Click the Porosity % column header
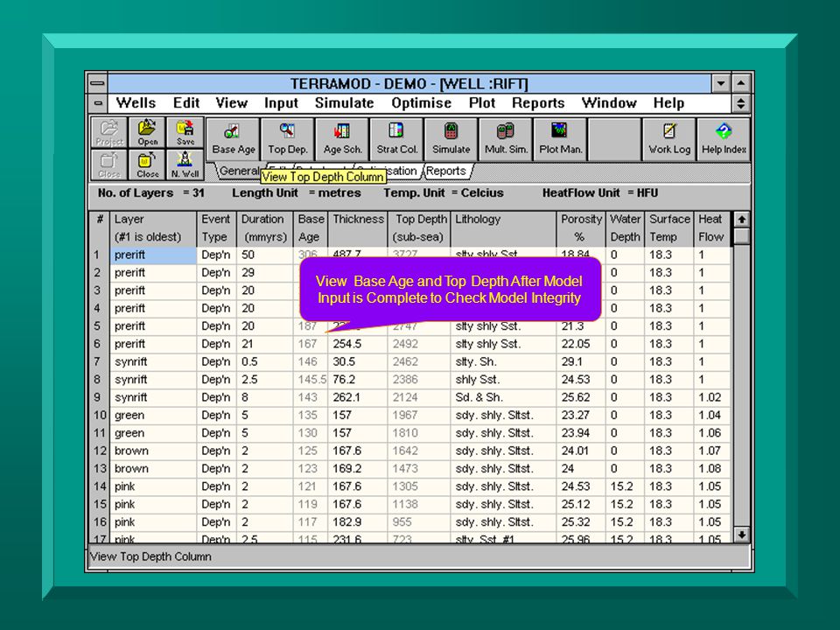The image size is (840, 630). pos(581,228)
